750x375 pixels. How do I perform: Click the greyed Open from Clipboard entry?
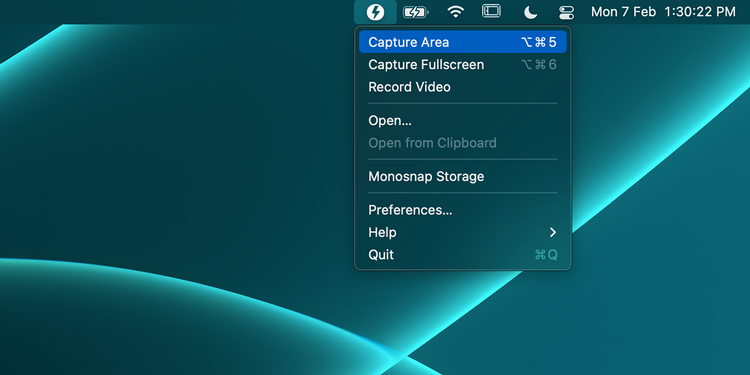(x=463, y=143)
